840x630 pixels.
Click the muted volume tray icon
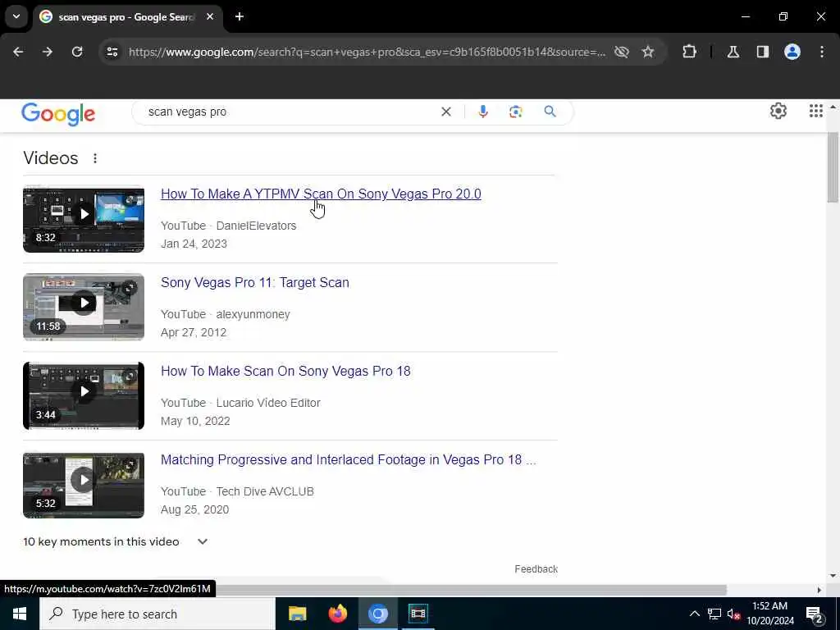(x=733, y=614)
